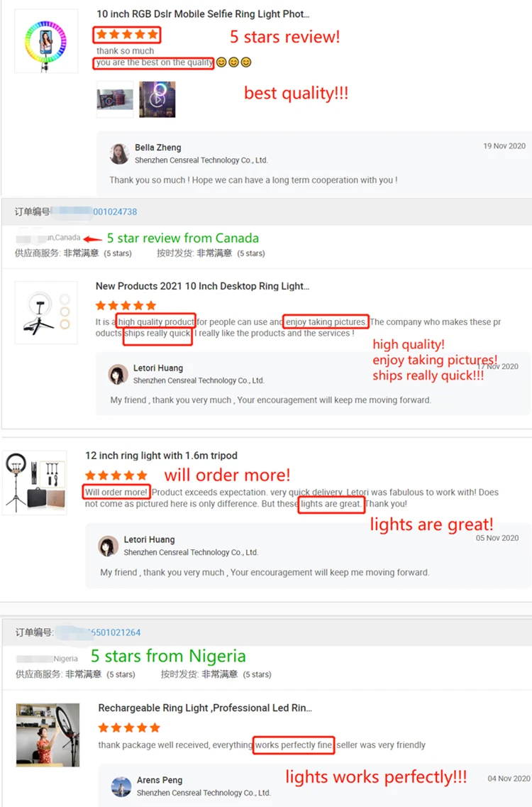The width and height of the screenshot is (532, 807).
Task: Open order number ending 5501021264
Action: click(114, 632)
